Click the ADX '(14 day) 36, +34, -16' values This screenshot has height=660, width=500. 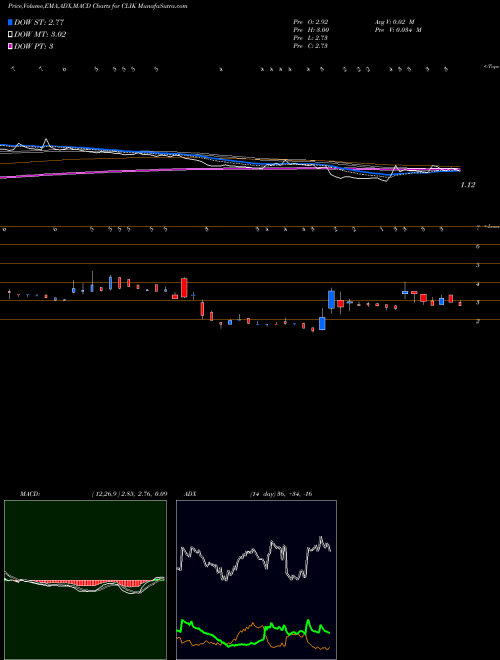point(281,494)
